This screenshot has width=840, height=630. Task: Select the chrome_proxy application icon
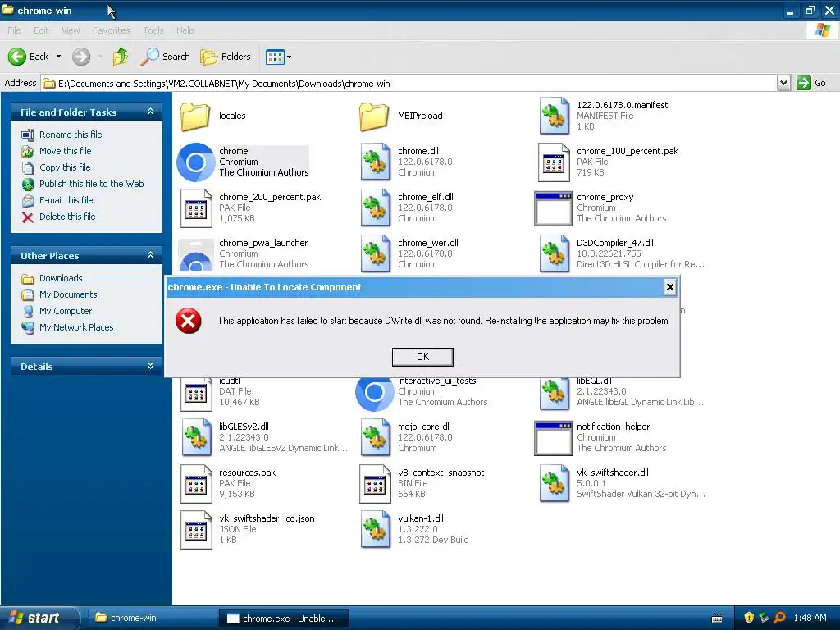(554, 208)
